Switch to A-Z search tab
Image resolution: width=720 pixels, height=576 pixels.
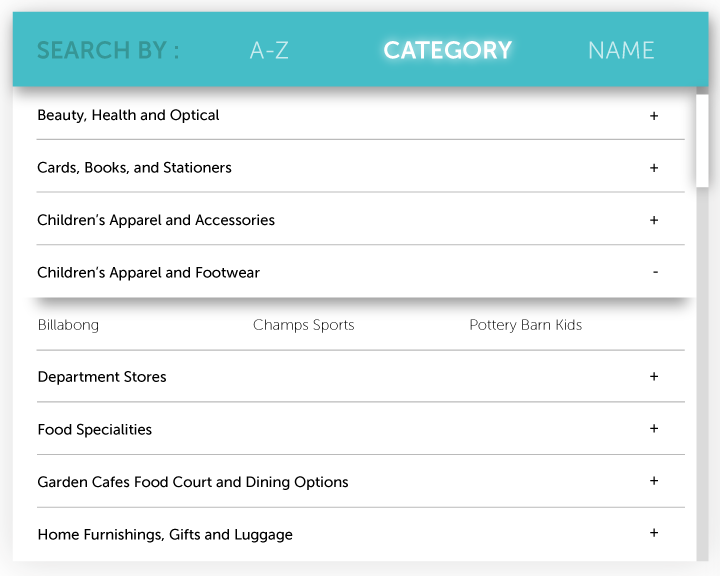[x=269, y=50]
